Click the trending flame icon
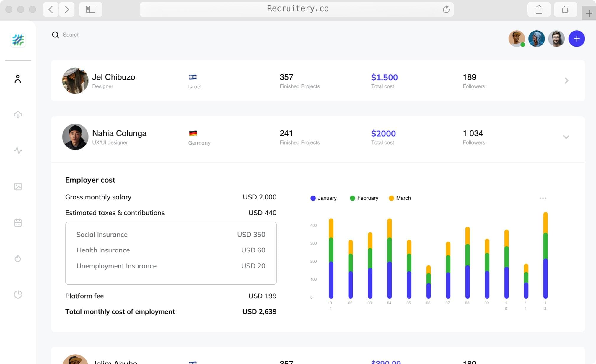The image size is (596, 364). click(18, 258)
